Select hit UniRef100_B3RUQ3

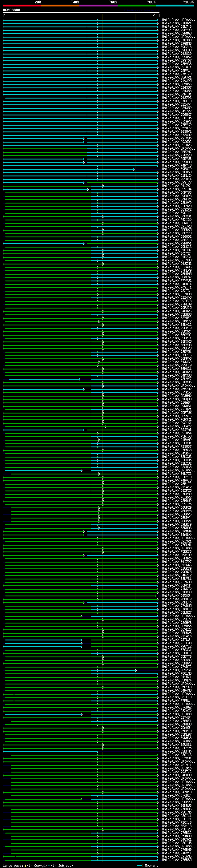point(177,528)
